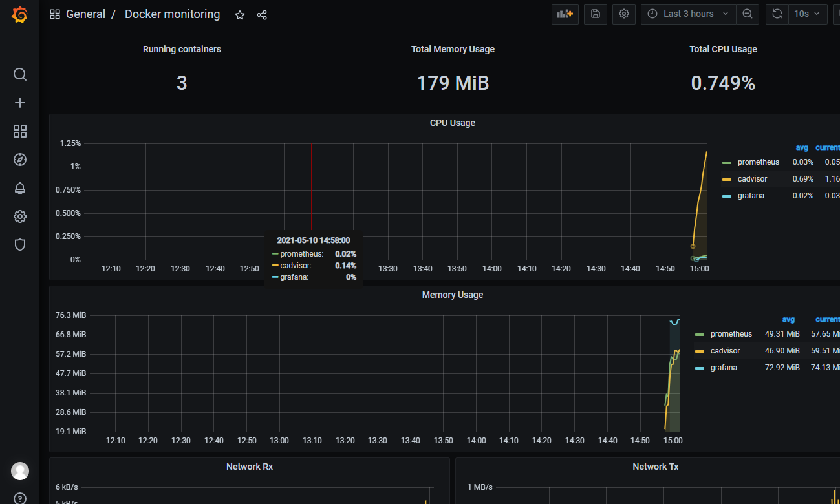Click the Save dashboard button

595,14
